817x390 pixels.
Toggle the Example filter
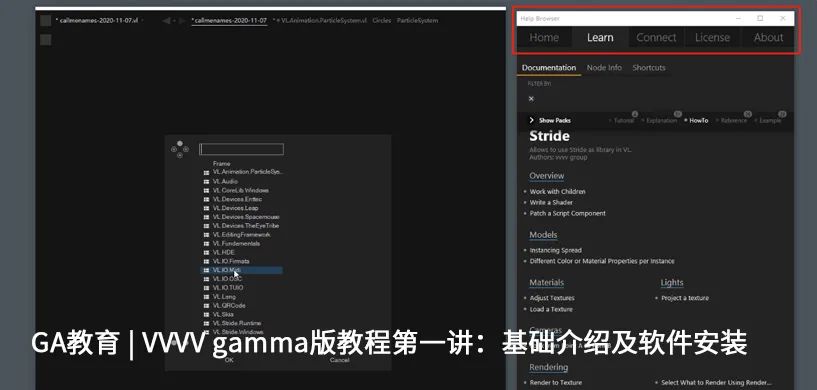768,120
